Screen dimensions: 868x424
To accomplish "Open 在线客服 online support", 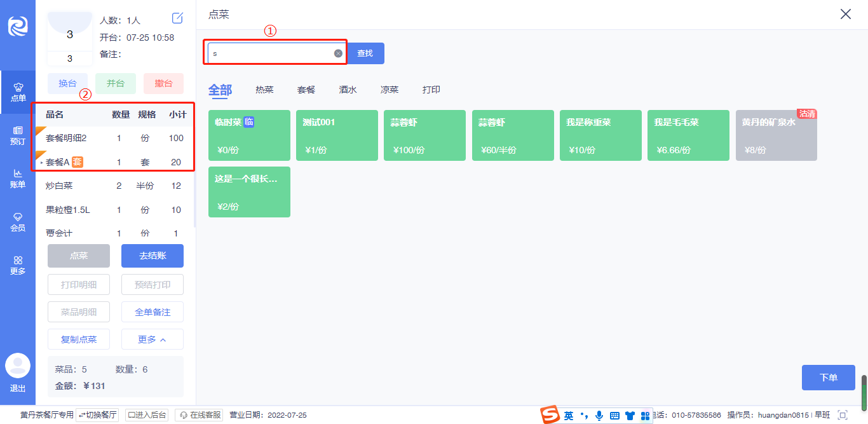I will pos(200,415).
